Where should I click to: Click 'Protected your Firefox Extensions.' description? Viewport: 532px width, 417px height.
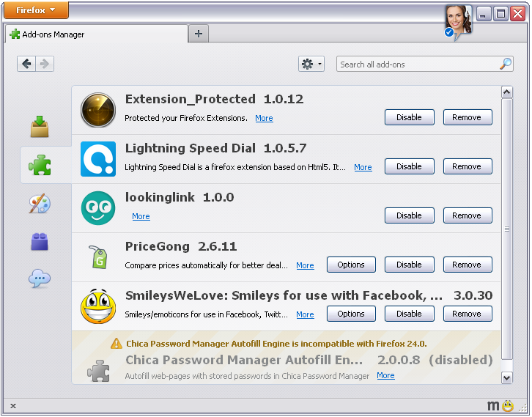186,118
